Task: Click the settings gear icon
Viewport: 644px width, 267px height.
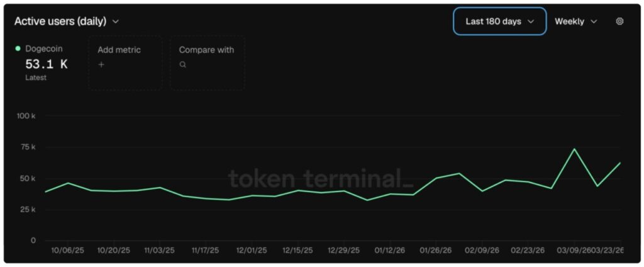Action: [619, 21]
